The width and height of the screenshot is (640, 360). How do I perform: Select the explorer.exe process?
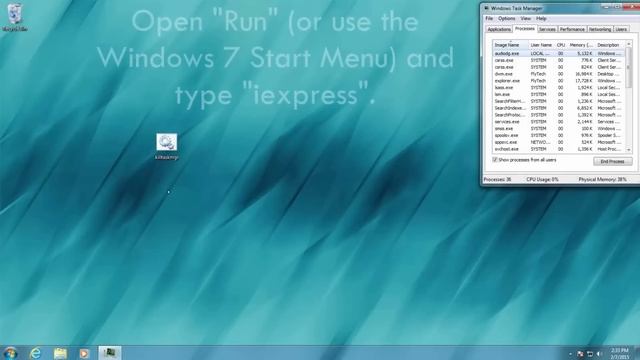point(559,81)
